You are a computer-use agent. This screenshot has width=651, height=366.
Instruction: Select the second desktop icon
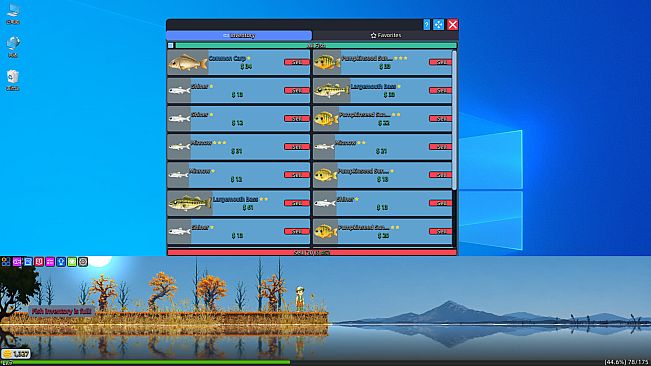click(x=13, y=46)
